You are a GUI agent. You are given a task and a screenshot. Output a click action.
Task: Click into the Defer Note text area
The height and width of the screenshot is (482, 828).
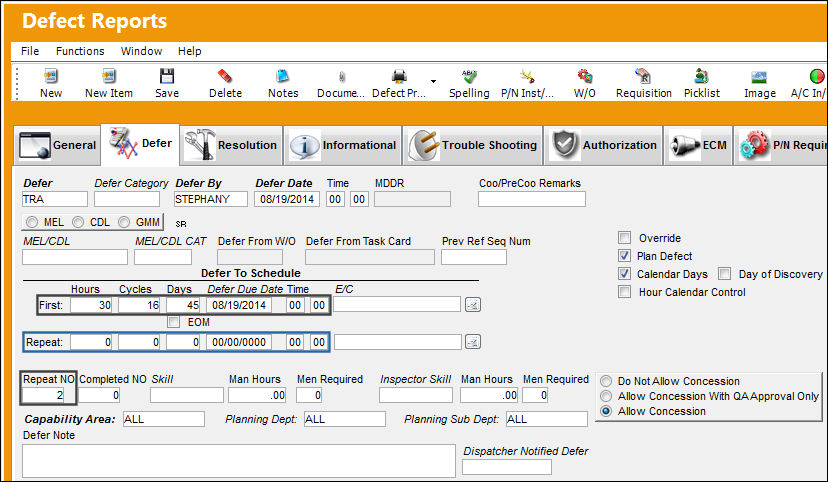click(239, 461)
